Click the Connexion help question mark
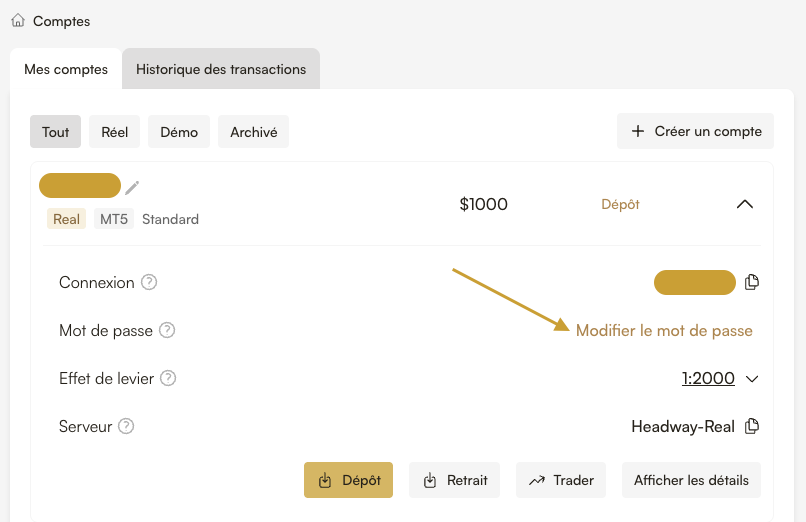The width and height of the screenshot is (806, 522). 149,283
